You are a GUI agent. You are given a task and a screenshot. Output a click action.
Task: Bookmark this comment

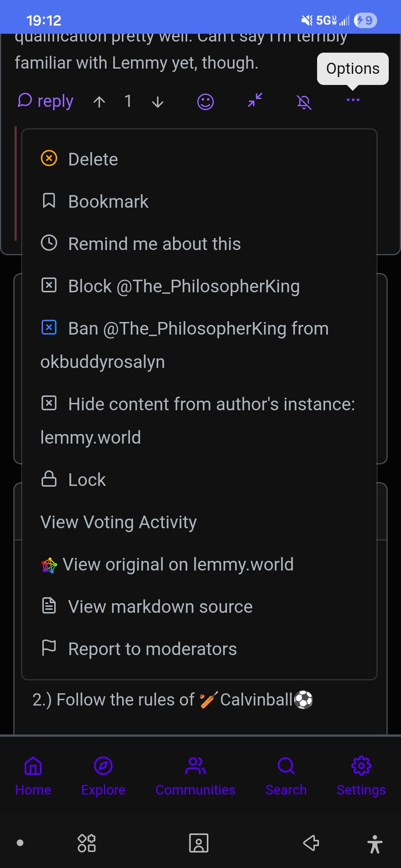(x=108, y=201)
